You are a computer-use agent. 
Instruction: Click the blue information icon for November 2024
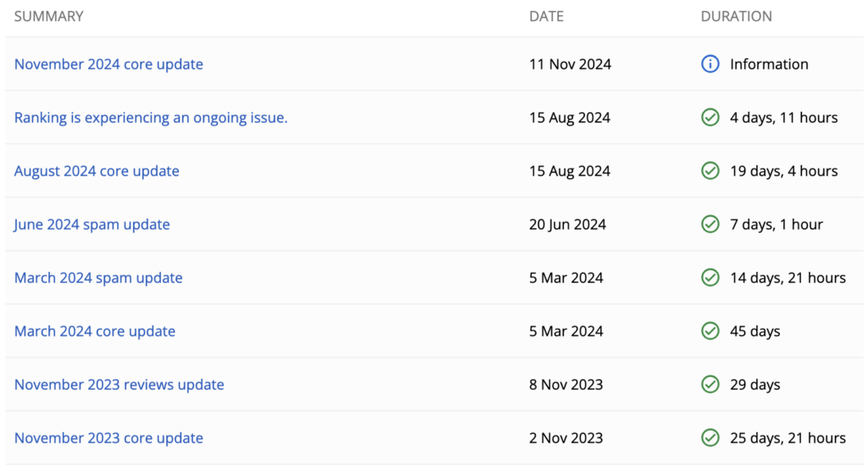point(710,64)
